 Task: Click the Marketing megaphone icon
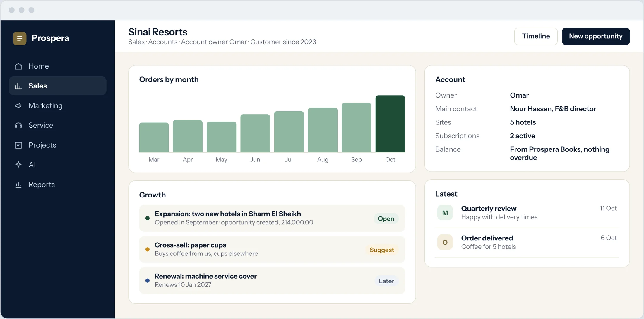pyautogui.click(x=18, y=105)
